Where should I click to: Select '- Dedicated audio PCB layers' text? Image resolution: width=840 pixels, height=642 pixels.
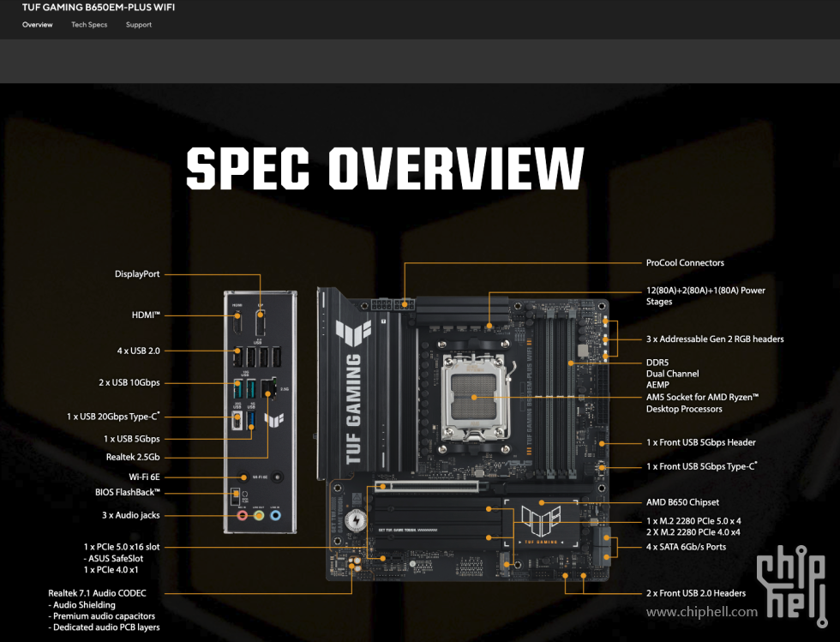click(x=104, y=627)
